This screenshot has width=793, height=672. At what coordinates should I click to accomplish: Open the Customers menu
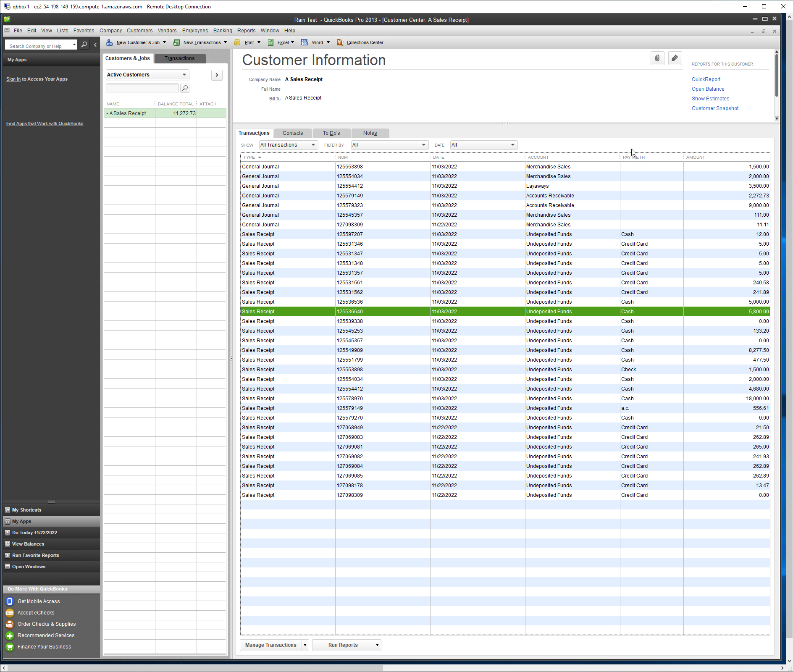pyautogui.click(x=139, y=31)
